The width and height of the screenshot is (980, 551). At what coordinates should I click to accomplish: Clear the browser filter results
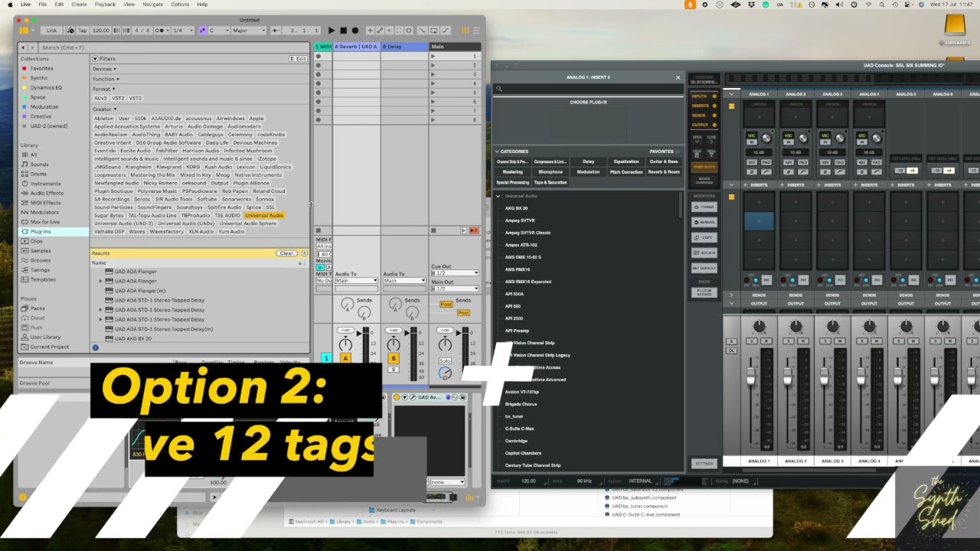(x=286, y=253)
